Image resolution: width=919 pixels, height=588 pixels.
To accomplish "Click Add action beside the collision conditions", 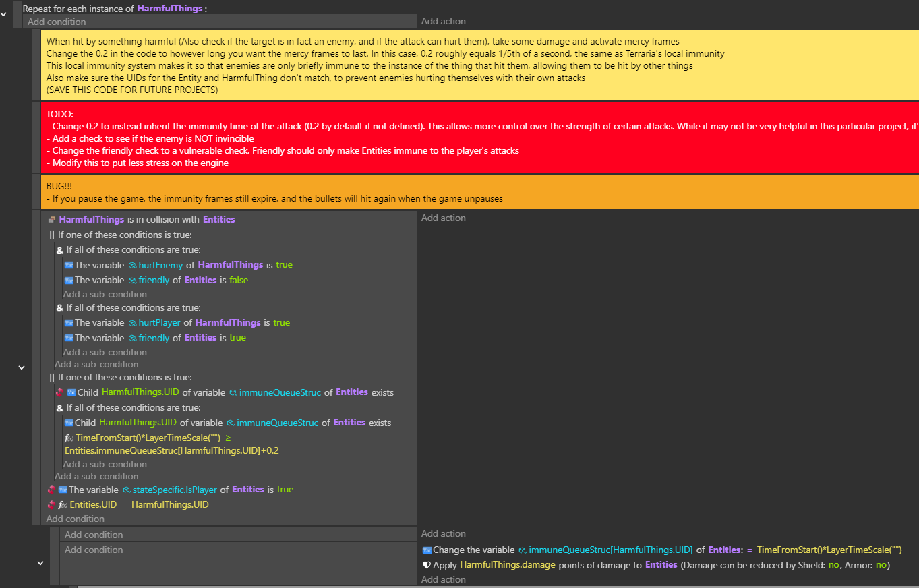I will 443,218.
